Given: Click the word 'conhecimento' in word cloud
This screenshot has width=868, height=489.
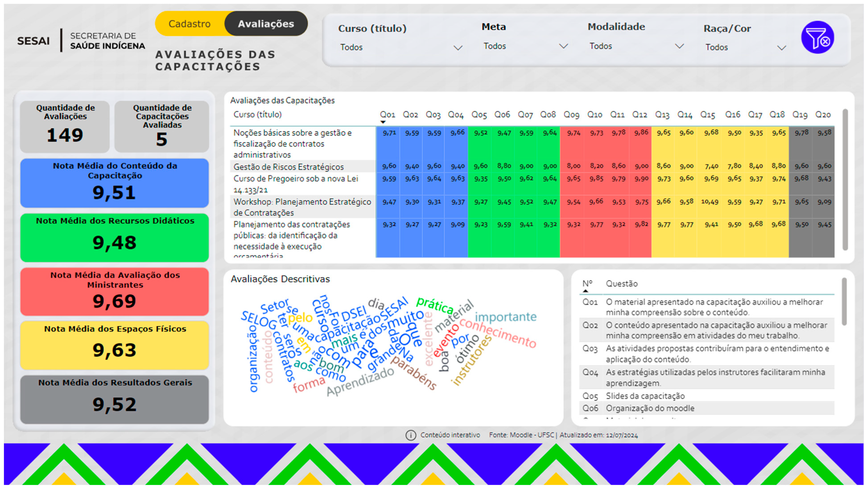Looking at the screenshot, I should click(498, 333).
